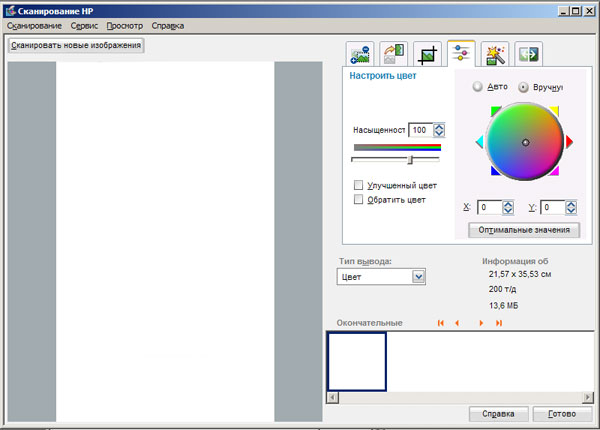Go to next final image arrow
This screenshot has height=430, width=600.
(x=481, y=323)
